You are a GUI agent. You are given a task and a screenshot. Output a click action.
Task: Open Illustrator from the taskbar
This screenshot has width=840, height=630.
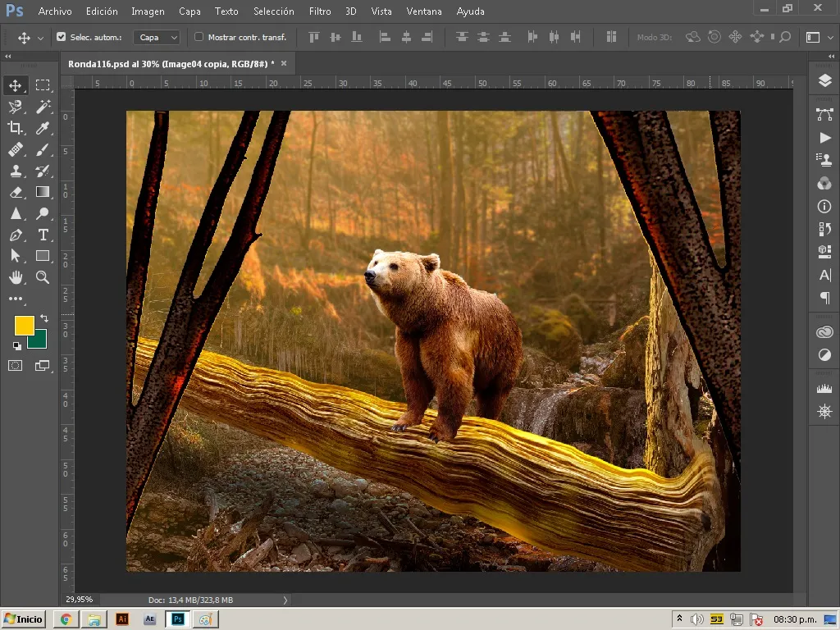tap(122, 619)
